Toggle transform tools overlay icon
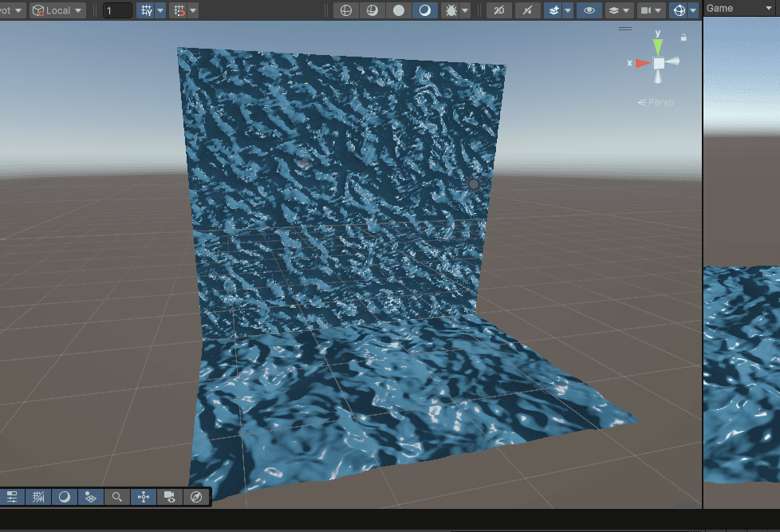Viewport: 780px width, 532px height. (144, 497)
